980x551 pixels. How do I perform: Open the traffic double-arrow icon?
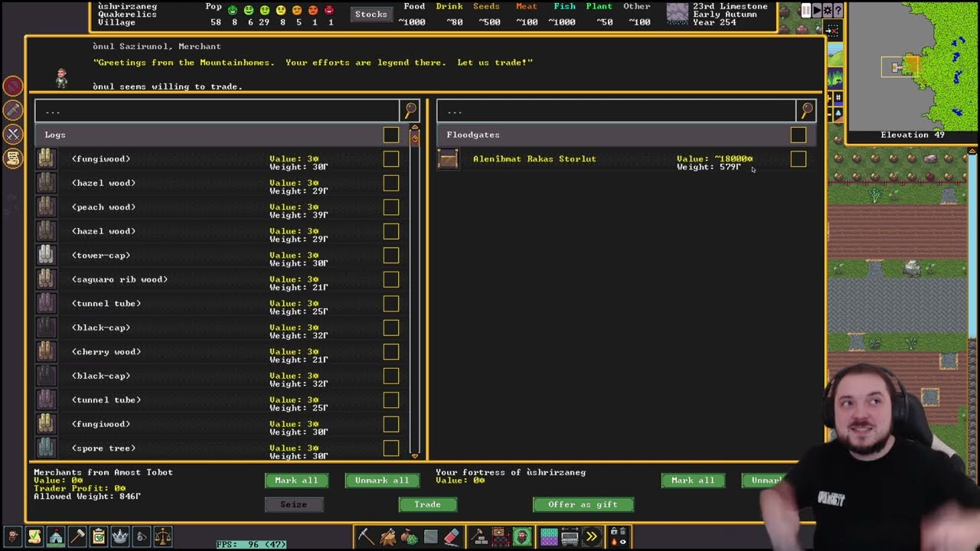tap(592, 536)
